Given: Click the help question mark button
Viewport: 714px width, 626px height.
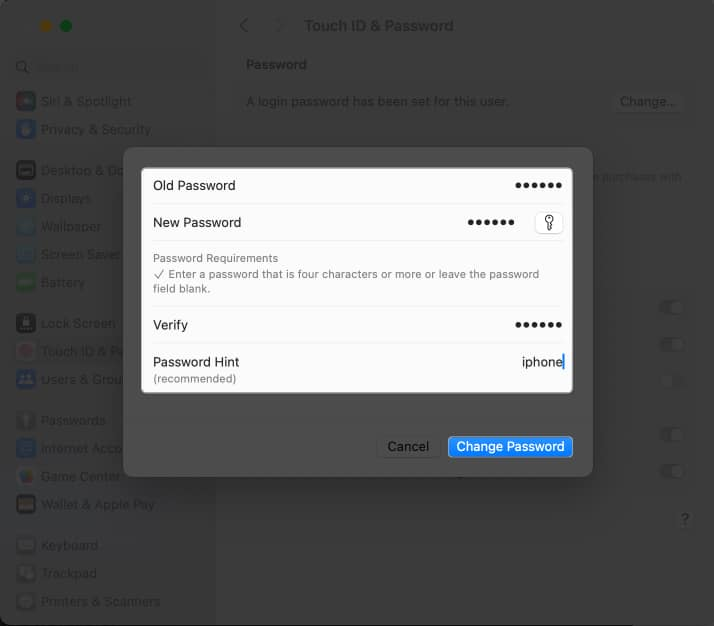Looking at the screenshot, I should pos(685,519).
